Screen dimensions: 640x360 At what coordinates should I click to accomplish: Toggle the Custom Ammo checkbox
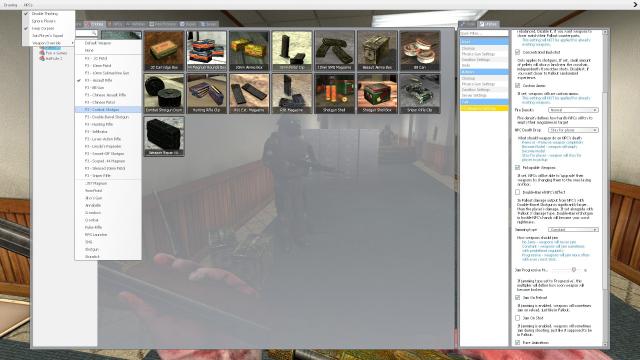(x=518, y=86)
